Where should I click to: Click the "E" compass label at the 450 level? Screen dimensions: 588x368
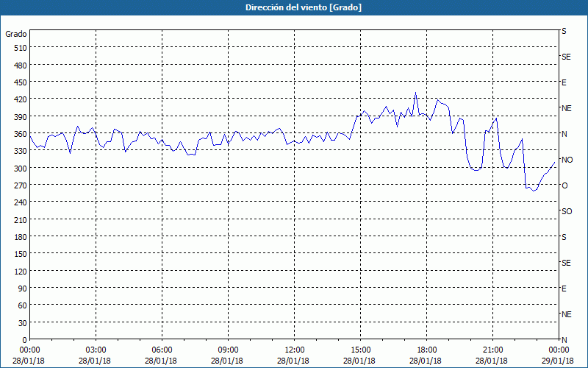[564, 82]
